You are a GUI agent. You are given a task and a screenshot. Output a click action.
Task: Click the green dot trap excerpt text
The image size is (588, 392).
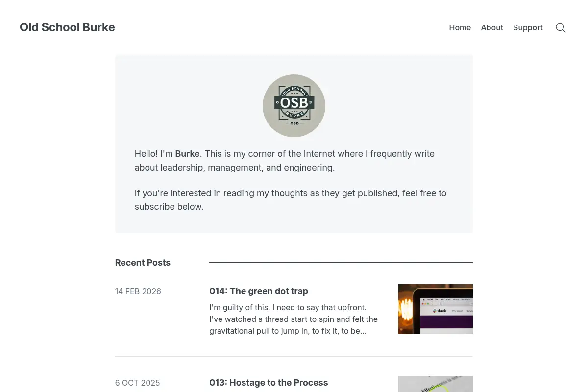point(294,319)
